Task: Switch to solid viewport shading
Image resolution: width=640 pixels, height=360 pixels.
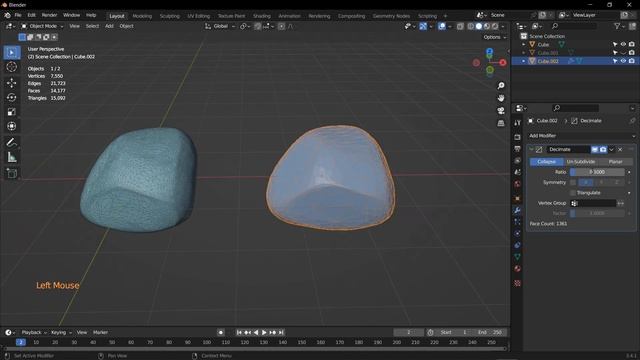Action: click(478, 26)
